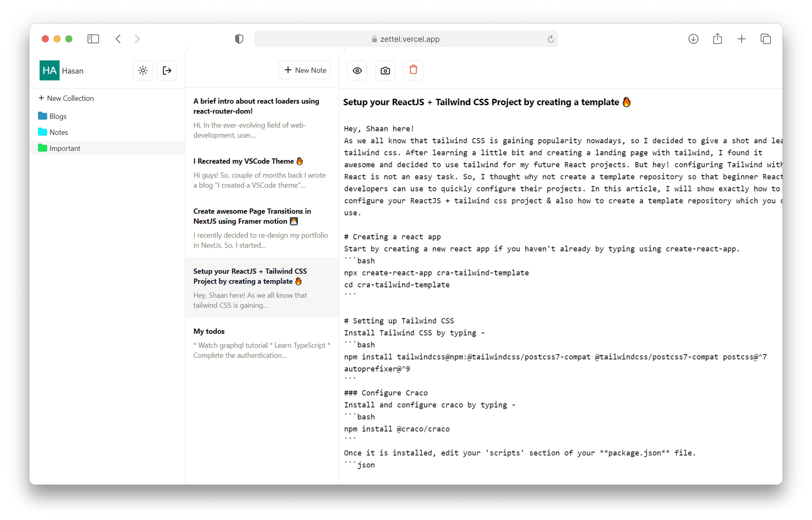This screenshot has height=520, width=812.
Task: Open the Page Transitions Framer motion note
Action: [x=262, y=228]
